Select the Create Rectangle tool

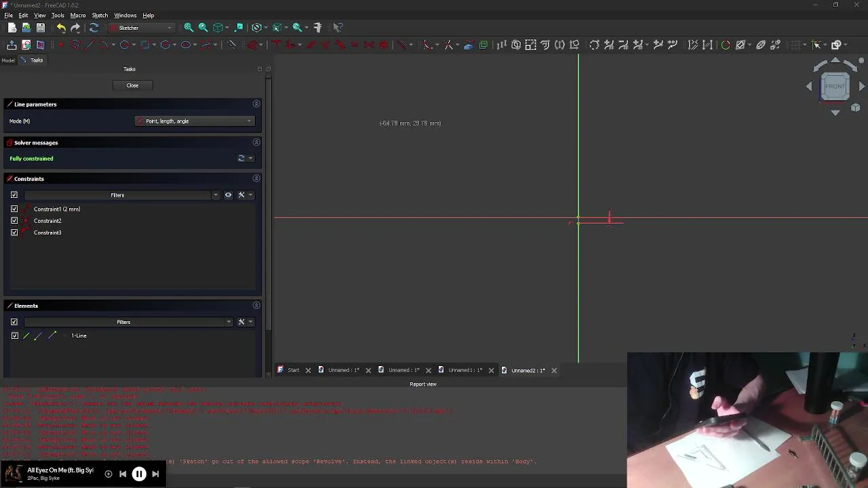click(144, 45)
